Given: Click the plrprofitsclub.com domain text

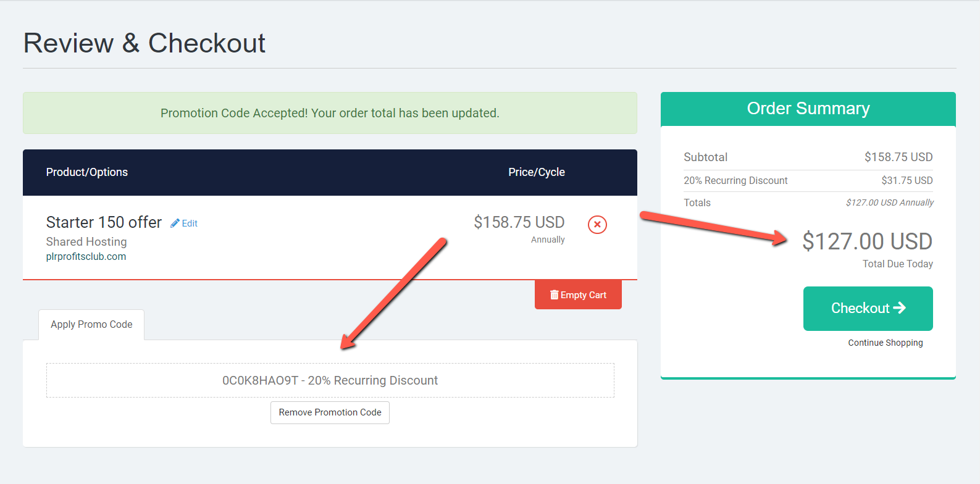Looking at the screenshot, I should coord(86,257).
